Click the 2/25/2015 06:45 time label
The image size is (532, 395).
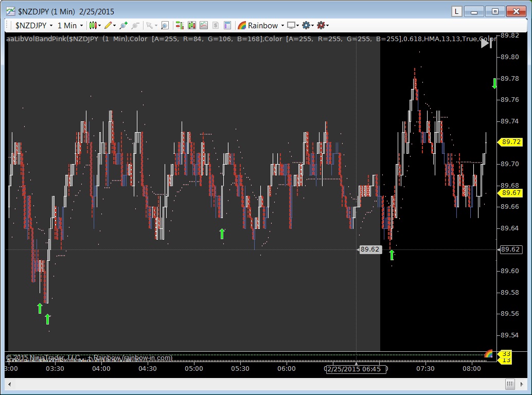[356, 369]
